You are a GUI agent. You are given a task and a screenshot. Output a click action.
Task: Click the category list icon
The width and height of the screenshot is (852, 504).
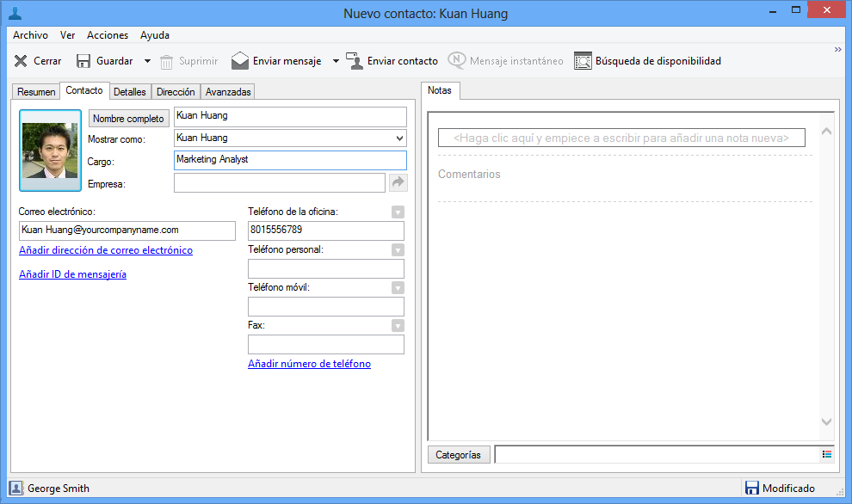[x=827, y=455]
